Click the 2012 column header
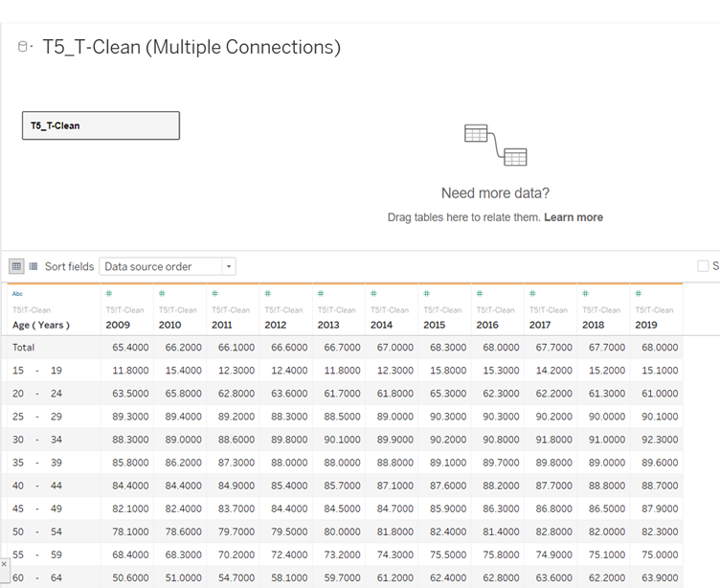The image size is (720, 588). (x=276, y=325)
